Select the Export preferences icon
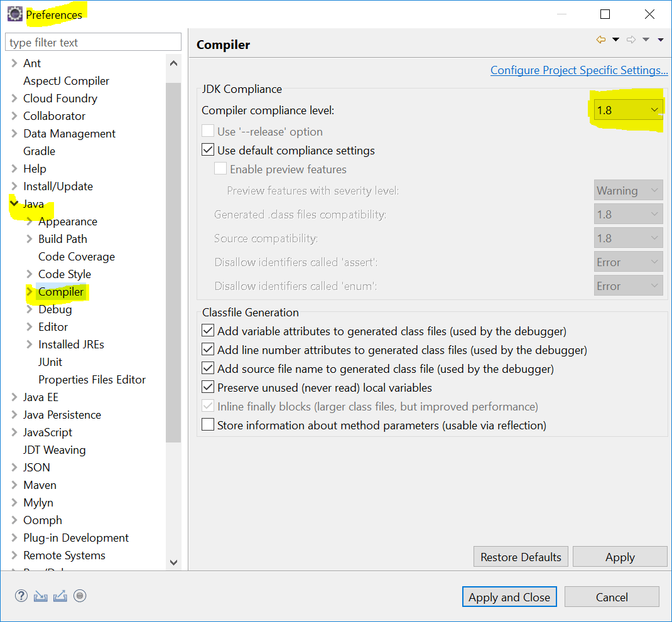This screenshot has width=672, height=622. pos(60,595)
